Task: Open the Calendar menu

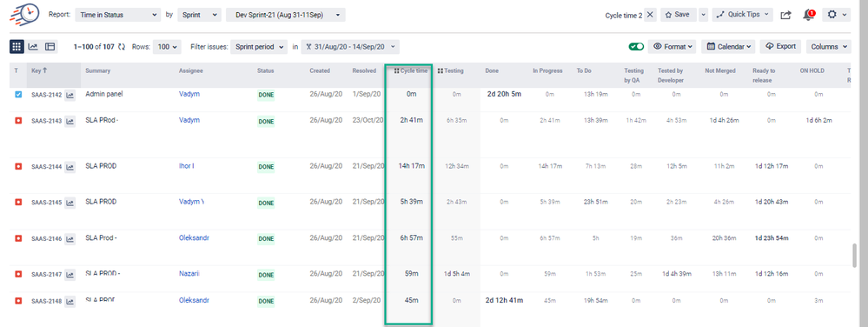Action: (728, 47)
